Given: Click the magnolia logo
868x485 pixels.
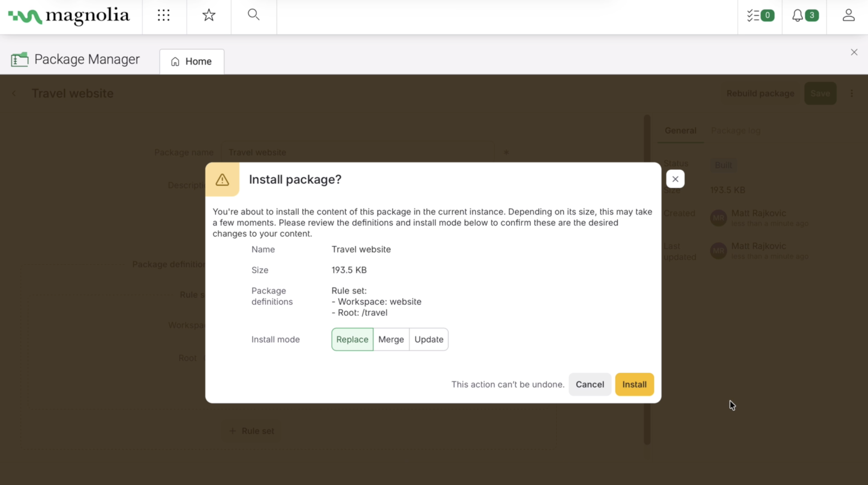Looking at the screenshot, I should (69, 16).
